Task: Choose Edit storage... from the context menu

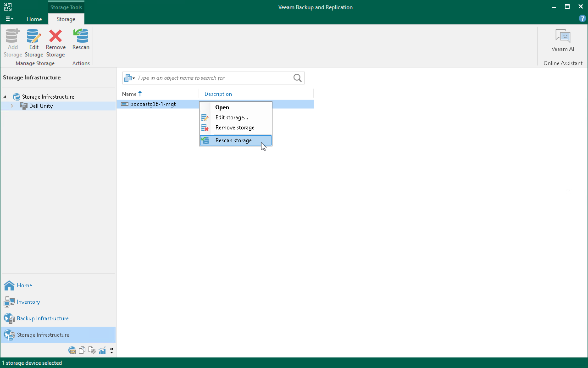Action: tap(236, 117)
